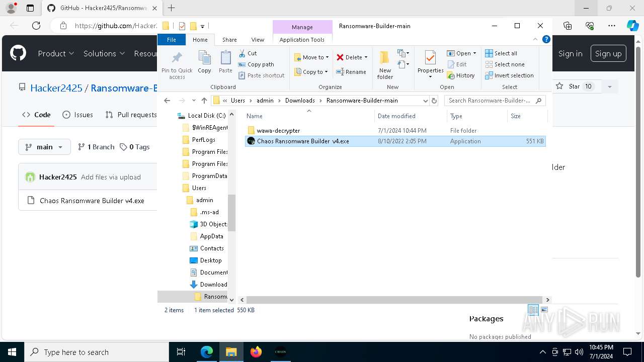644x362 pixels.
Task: Switch to the Home ribbon tab
Action: point(200,40)
